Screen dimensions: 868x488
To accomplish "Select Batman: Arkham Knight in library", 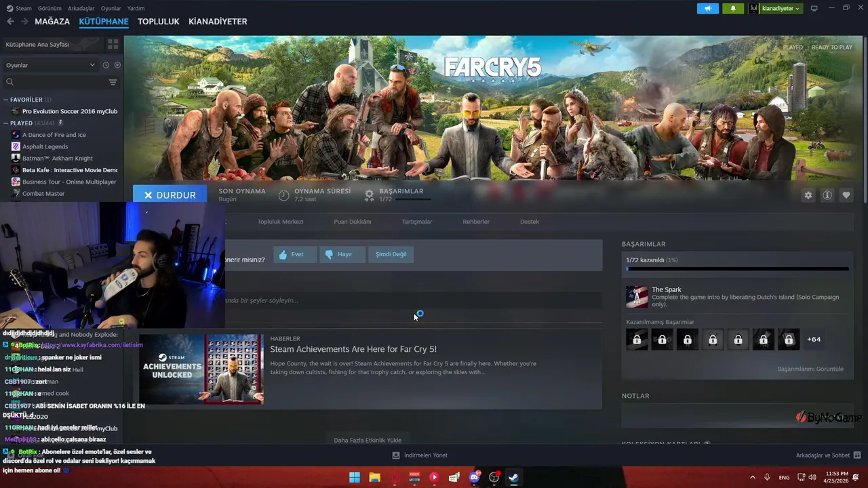I will 58,158.
